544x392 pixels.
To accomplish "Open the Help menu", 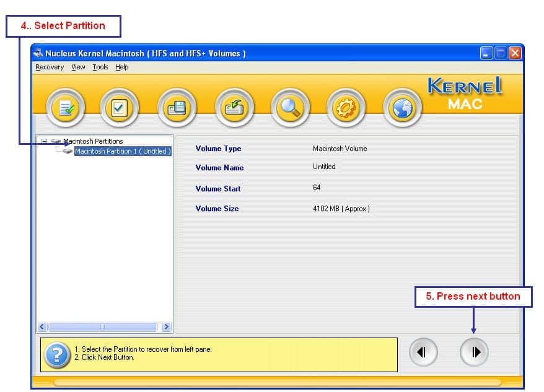I will coord(122,67).
